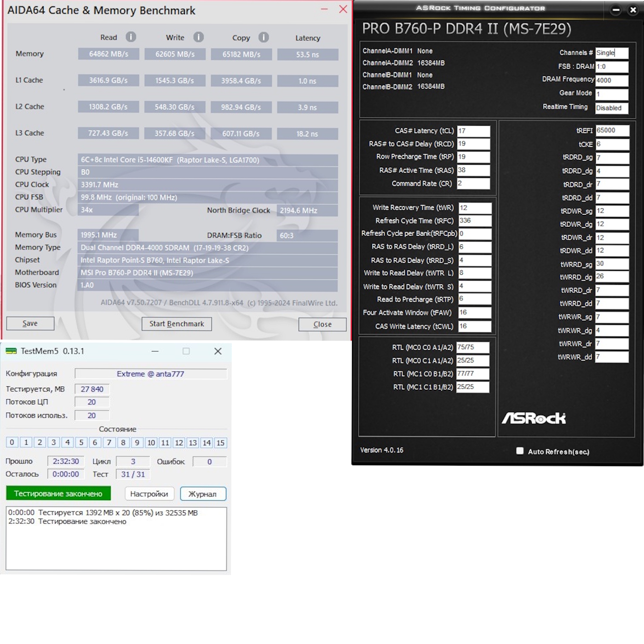Click the Refresh Cycle Time (tRFC) field
644x644 pixels.
pos(475,221)
